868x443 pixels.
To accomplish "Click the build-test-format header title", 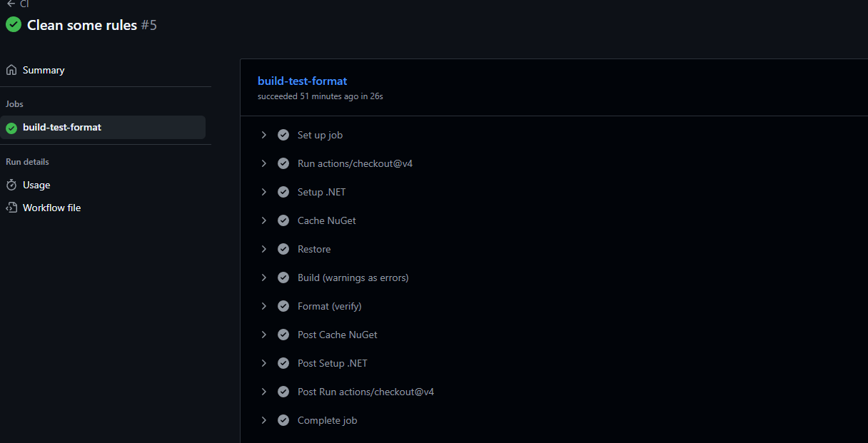I will click(302, 81).
